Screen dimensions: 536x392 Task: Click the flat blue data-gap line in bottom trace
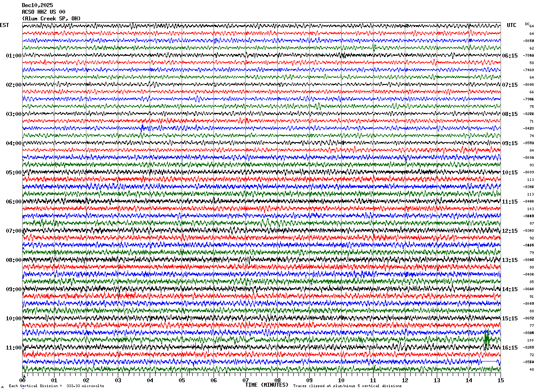pyautogui.click(x=490, y=361)
